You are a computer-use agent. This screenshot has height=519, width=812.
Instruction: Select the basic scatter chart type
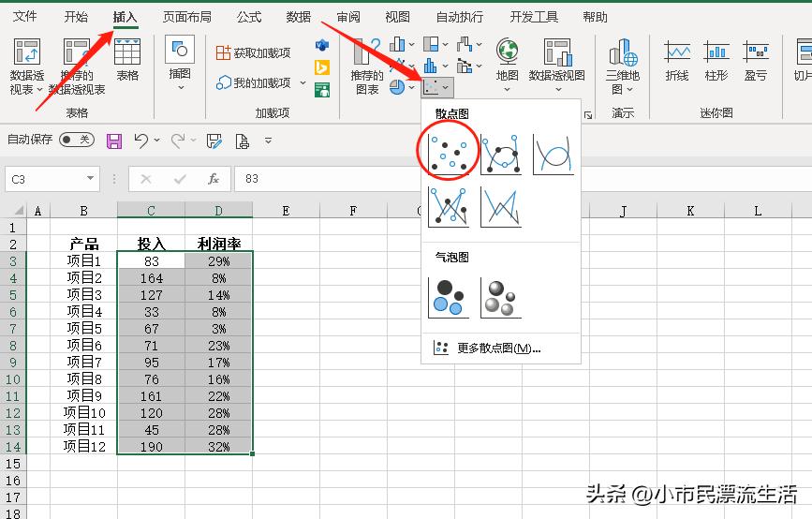[449, 154]
